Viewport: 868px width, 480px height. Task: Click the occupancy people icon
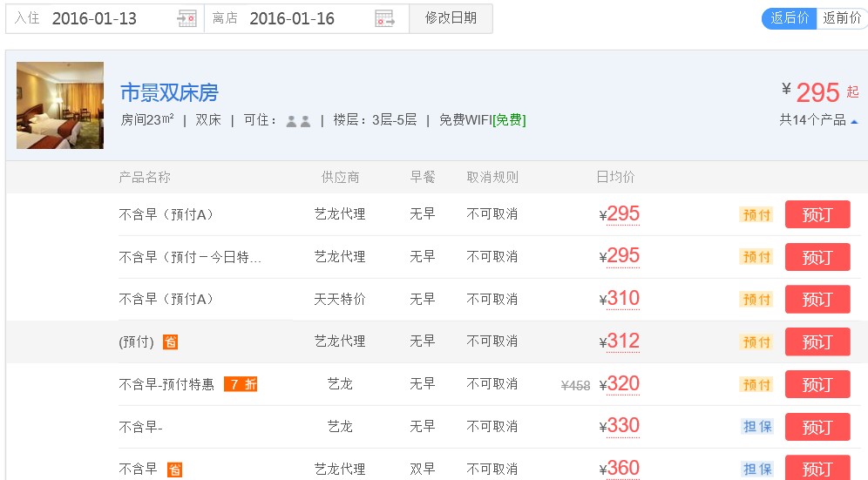[x=298, y=121]
